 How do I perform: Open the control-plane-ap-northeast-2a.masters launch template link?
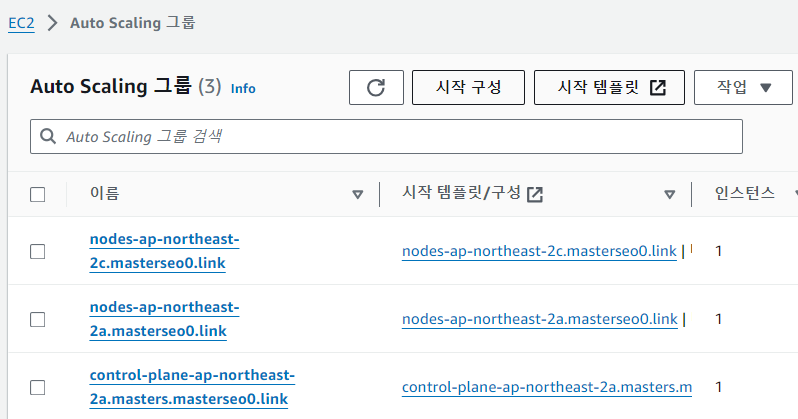pos(547,387)
